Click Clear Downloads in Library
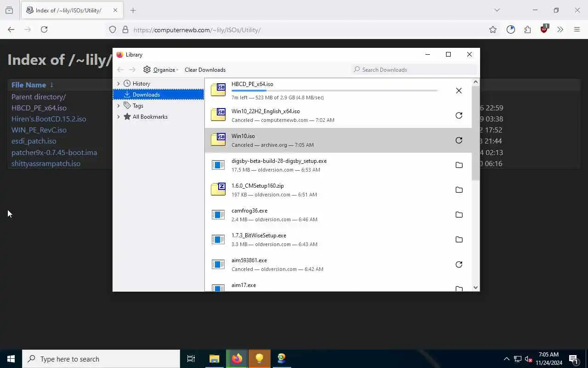Screen dimensions: 588x368 (205, 69)
